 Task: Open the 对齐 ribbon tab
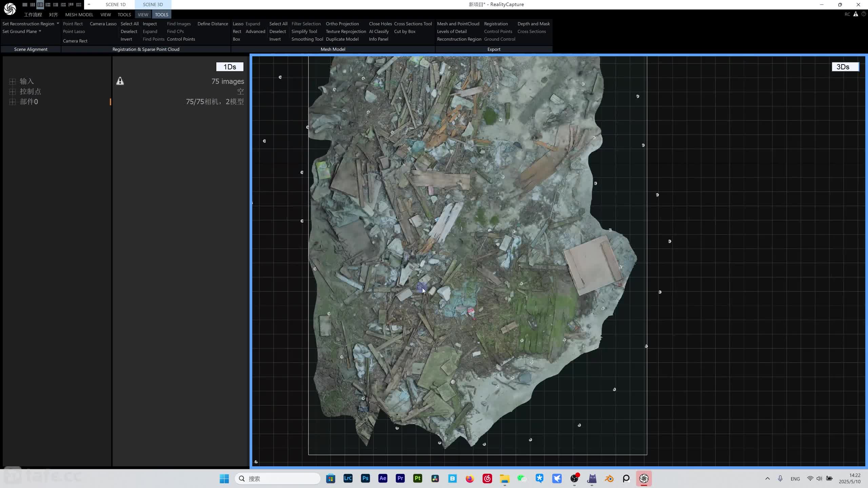53,15
